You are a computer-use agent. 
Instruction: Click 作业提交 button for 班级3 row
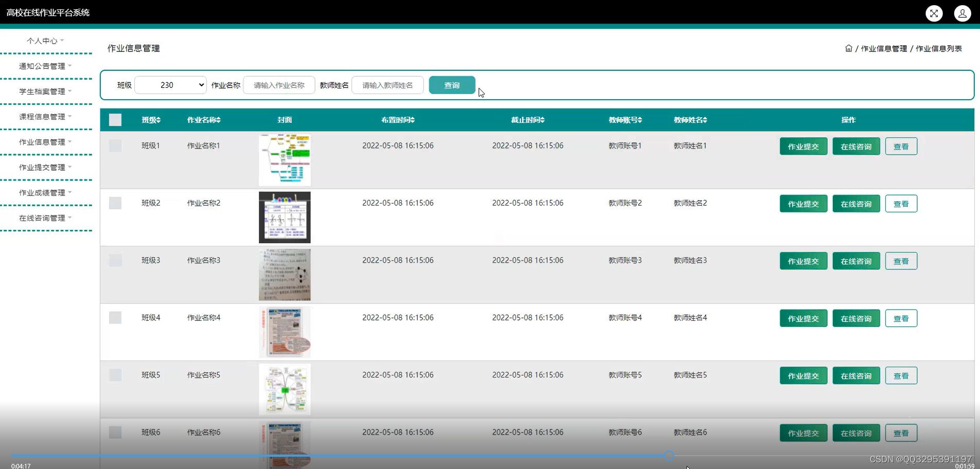(803, 261)
